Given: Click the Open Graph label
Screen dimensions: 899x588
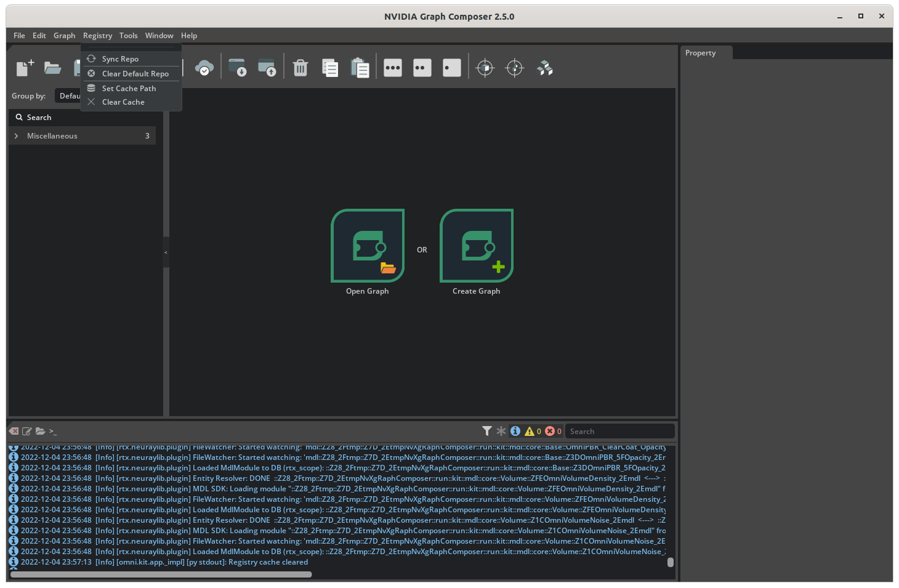Looking at the screenshot, I should [368, 291].
